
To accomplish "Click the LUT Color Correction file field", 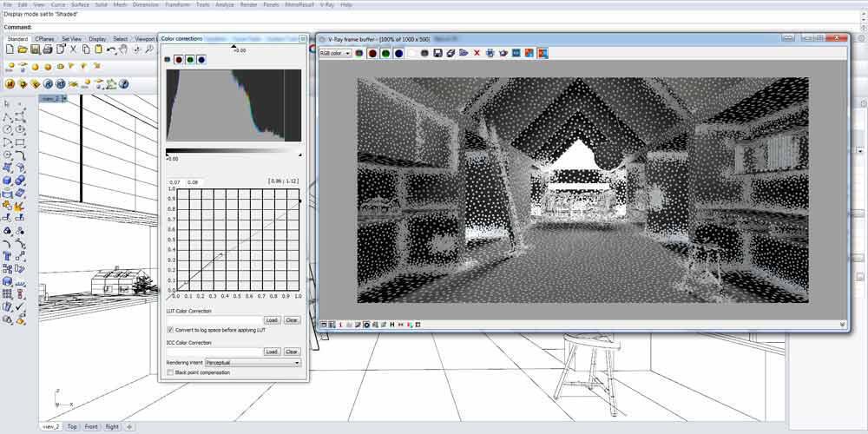I will click(x=214, y=320).
